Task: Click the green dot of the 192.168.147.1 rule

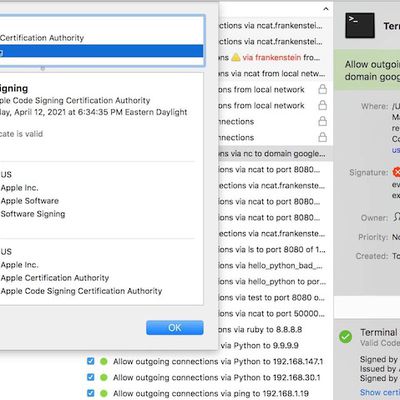Action: click(104, 361)
